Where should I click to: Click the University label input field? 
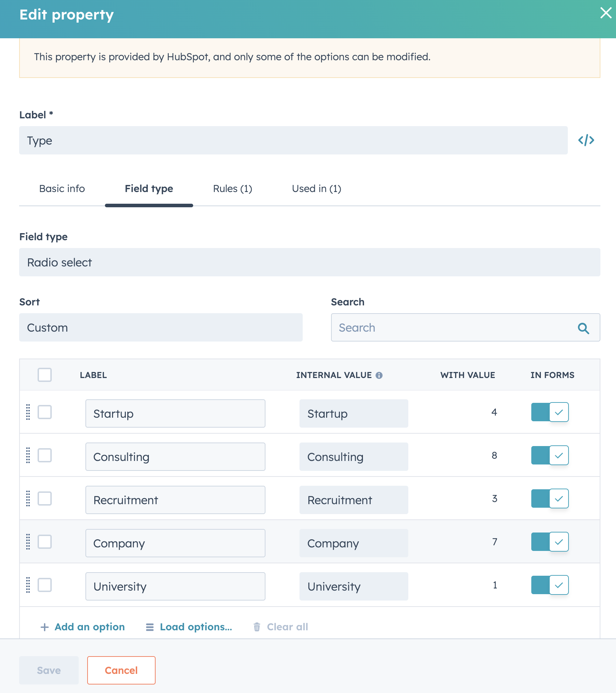tap(175, 586)
